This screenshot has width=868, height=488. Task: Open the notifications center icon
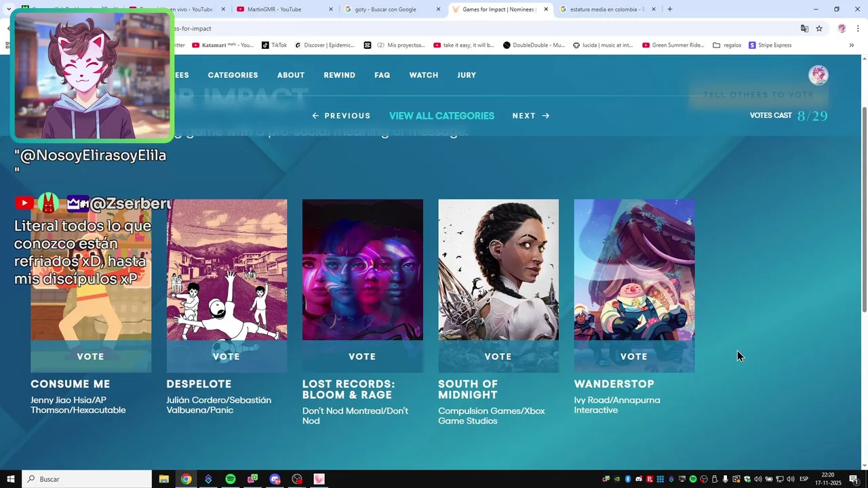854,479
